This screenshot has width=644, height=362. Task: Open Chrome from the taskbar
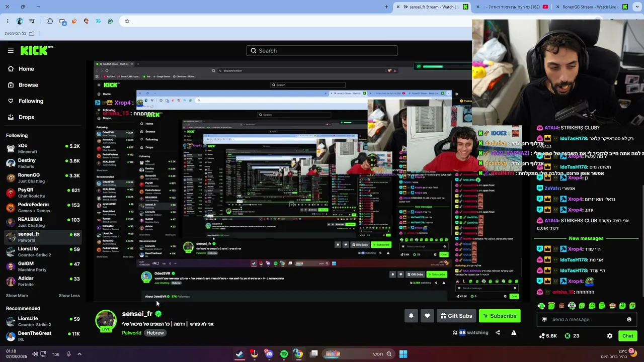[x=298, y=354]
